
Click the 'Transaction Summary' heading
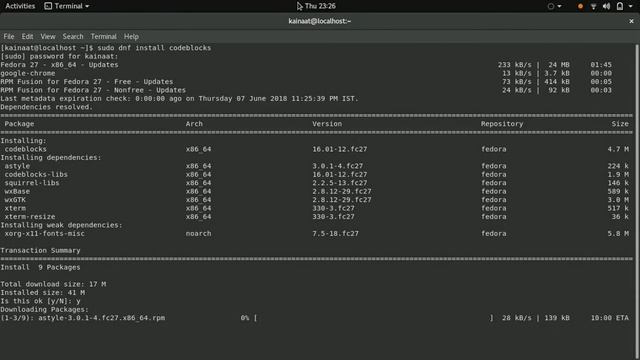40,251
